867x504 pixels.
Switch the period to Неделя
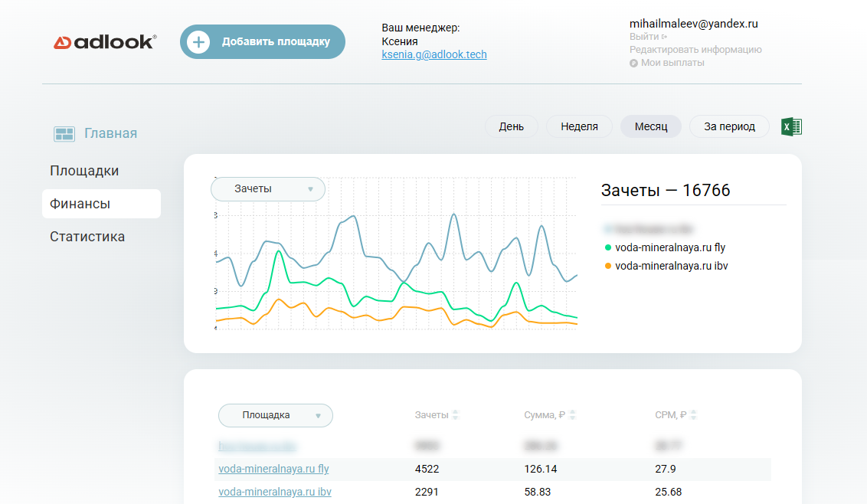coord(578,126)
